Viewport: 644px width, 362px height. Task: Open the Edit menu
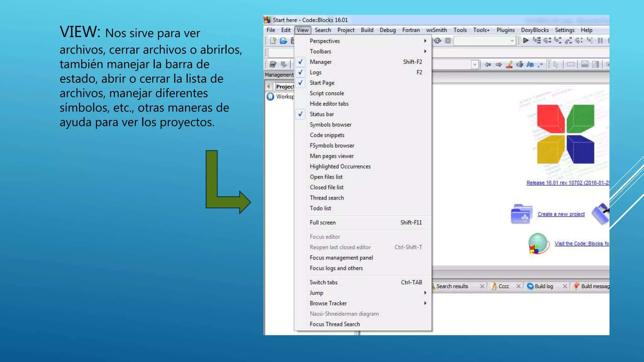pos(286,30)
